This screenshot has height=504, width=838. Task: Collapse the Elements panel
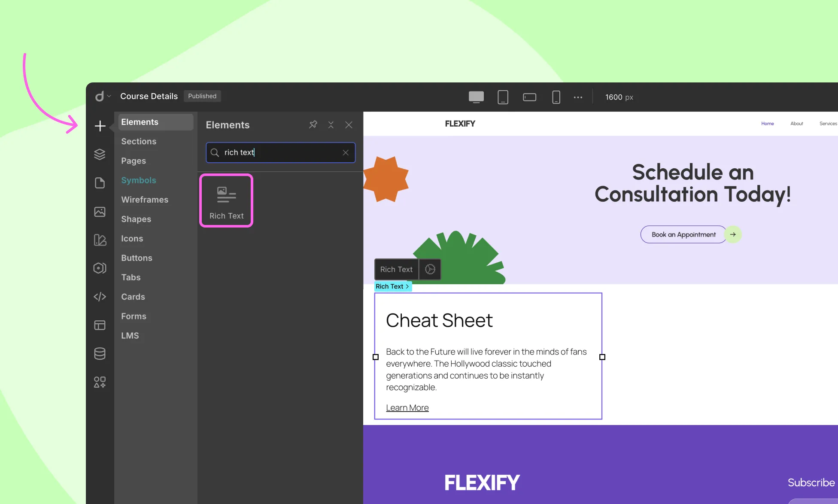coord(331,124)
